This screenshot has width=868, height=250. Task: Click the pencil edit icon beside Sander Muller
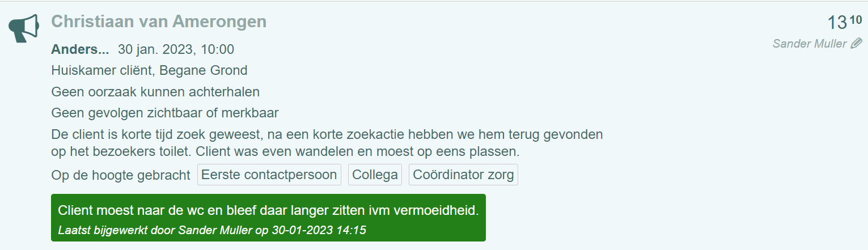(857, 44)
